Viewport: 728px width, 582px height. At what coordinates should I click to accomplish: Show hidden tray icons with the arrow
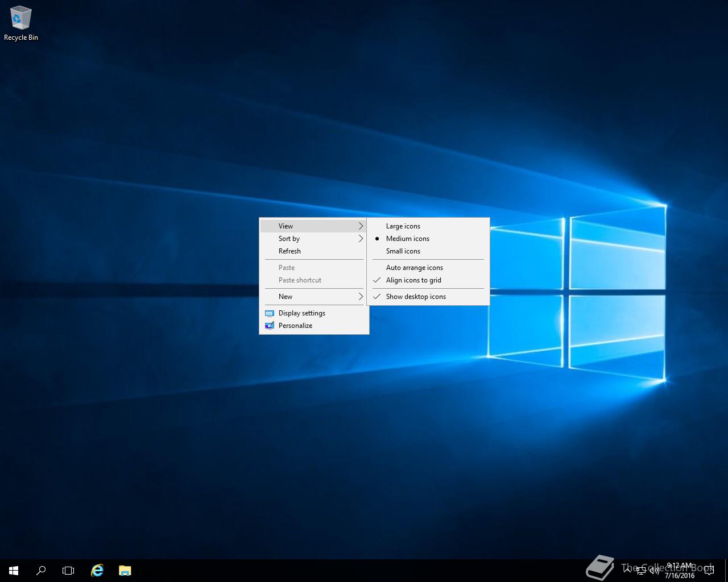(x=627, y=570)
